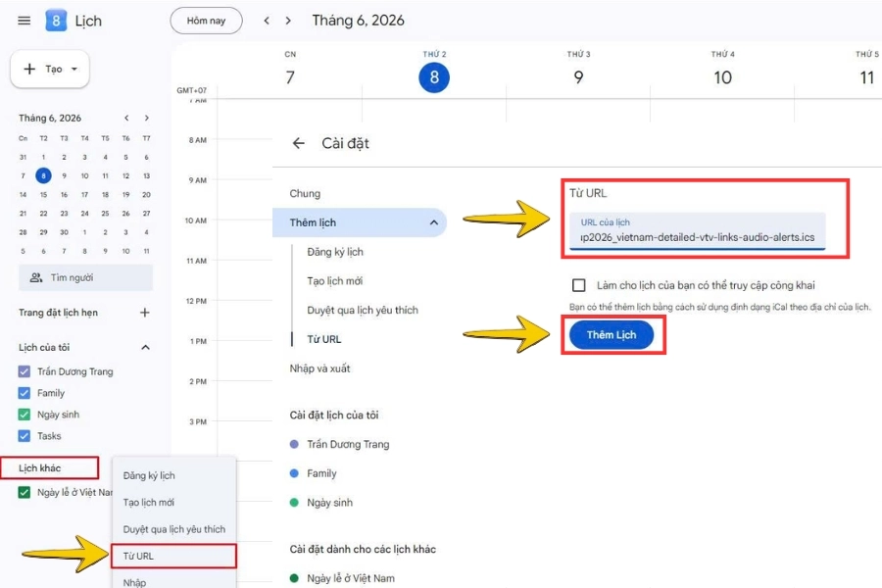Select Từ URL in settings sidebar
The image size is (882, 588).
324,339
